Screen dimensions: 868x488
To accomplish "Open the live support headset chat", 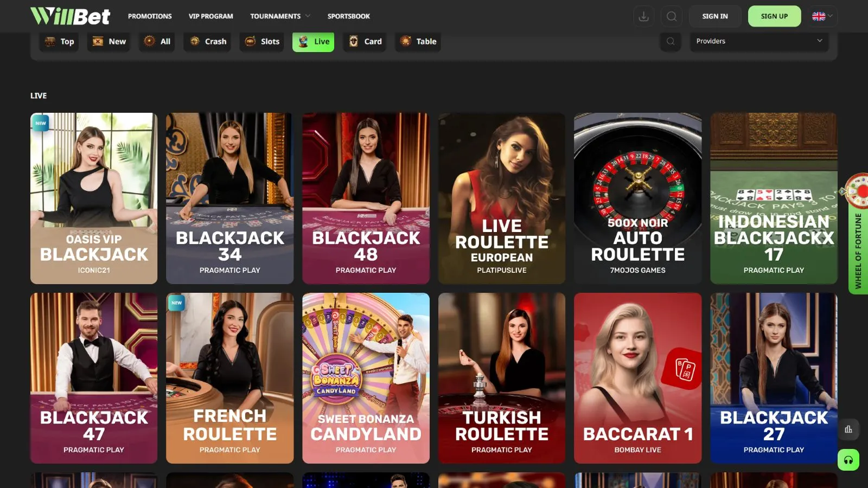I will [x=848, y=460].
